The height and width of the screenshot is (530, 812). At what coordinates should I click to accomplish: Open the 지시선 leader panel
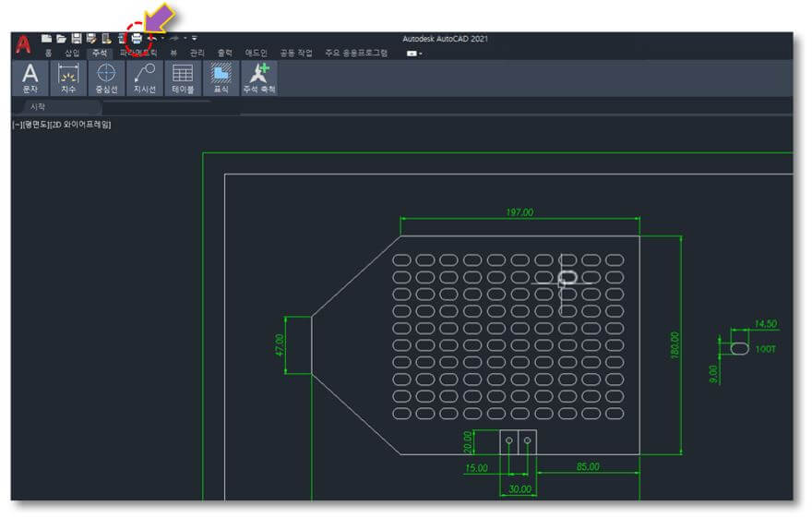[145, 78]
